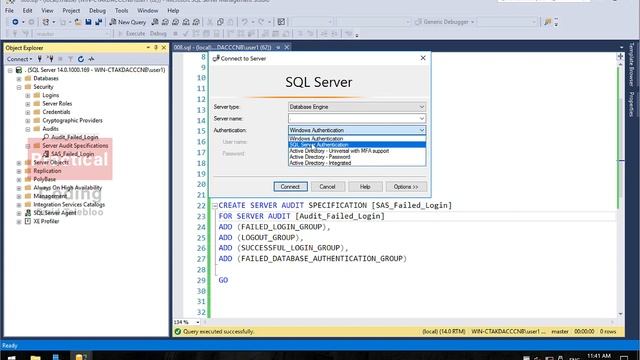
Task: Open the Tools menu
Action: [121, 10]
